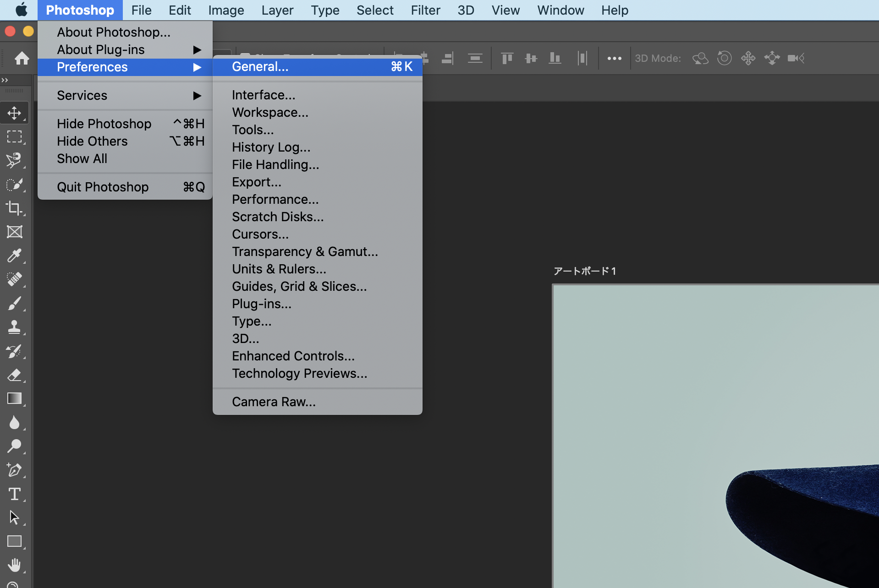Select the Lasso tool
Screen dimensions: 879x588
pos(14,161)
